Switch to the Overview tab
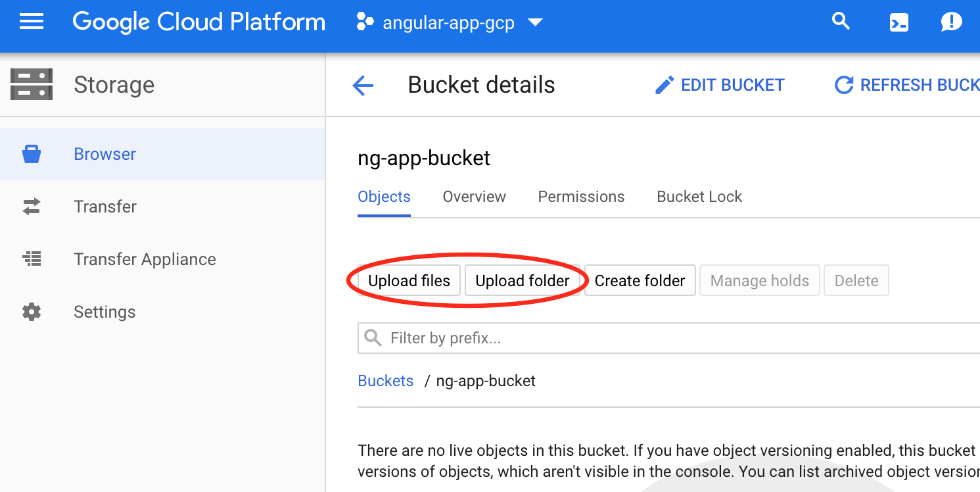Image resolution: width=980 pixels, height=492 pixels. [474, 197]
